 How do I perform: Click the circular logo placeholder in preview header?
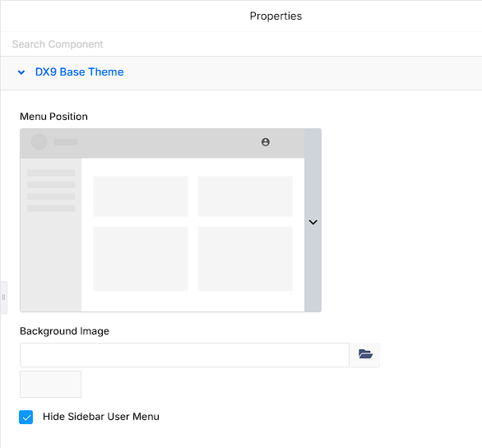(39, 142)
